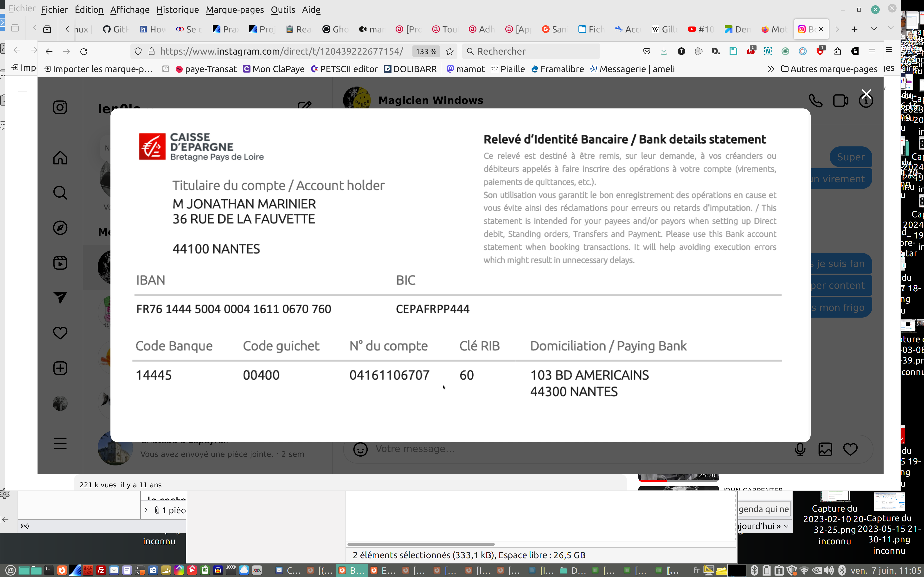924x577 pixels.
Task: Open Instagram home from sidebar
Action: (x=60, y=158)
